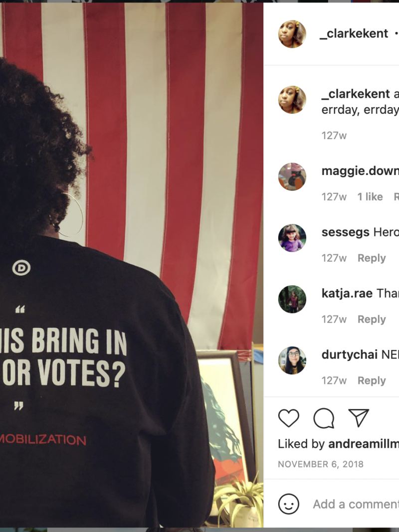View durtychai commenter's profile picture
The image size is (399, 532).
coord(292,360)
